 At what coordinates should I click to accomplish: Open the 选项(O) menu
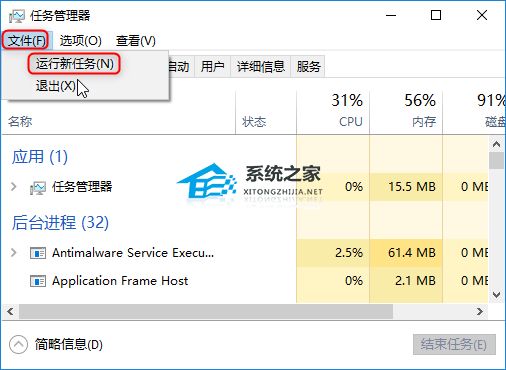pyautogui.click(x=81, y=41)
